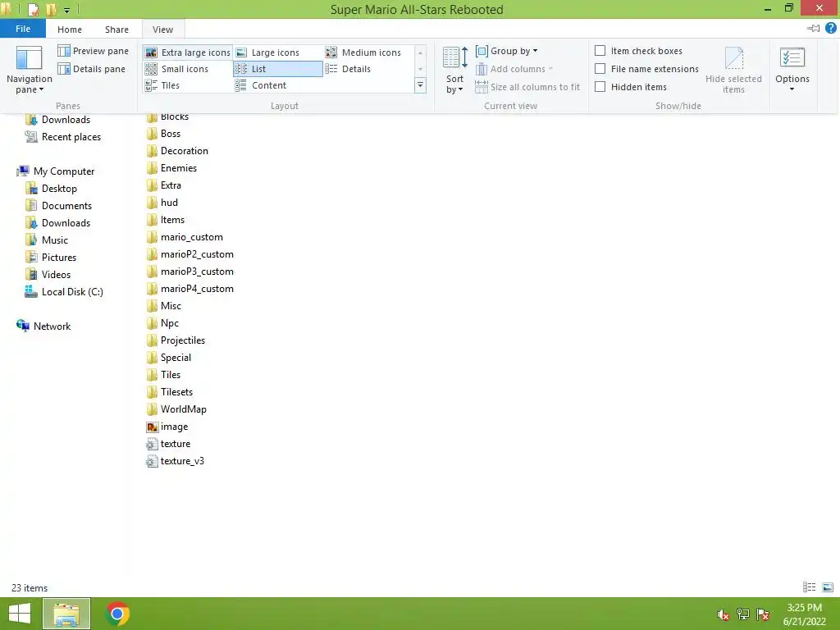The image size is (840, 630).
Task: Open the Help question mark icon
Action: (831, 29)
